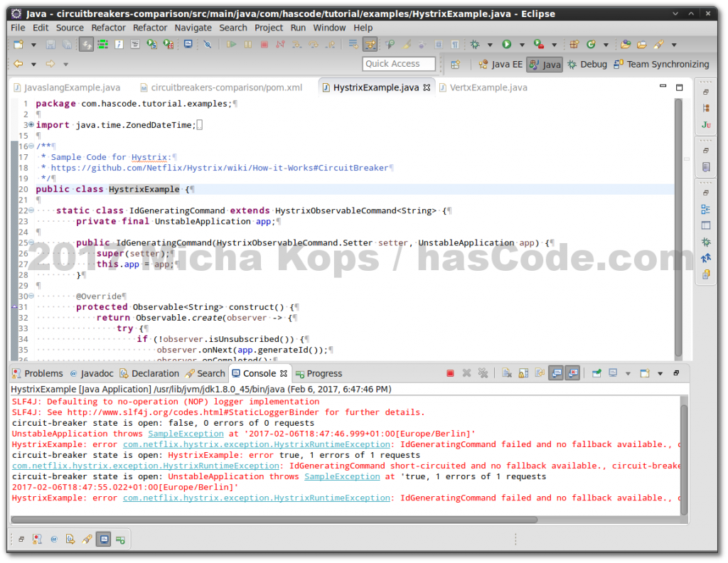Click the Open Type icon
The height and width of the screenshot is (563, 728).
pyautogui.click(x=626, y=45)
